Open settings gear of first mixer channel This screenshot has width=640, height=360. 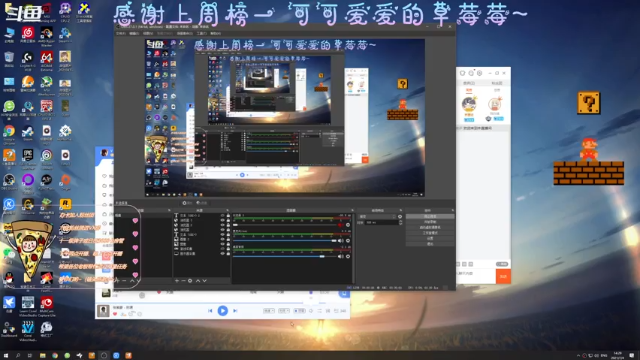[x=348, y=225]
